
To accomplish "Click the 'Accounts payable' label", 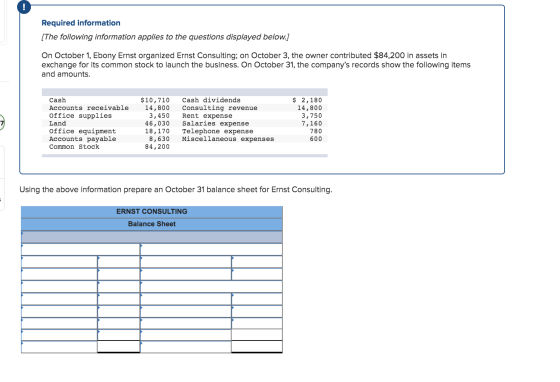I will click(x=82, y=139).
